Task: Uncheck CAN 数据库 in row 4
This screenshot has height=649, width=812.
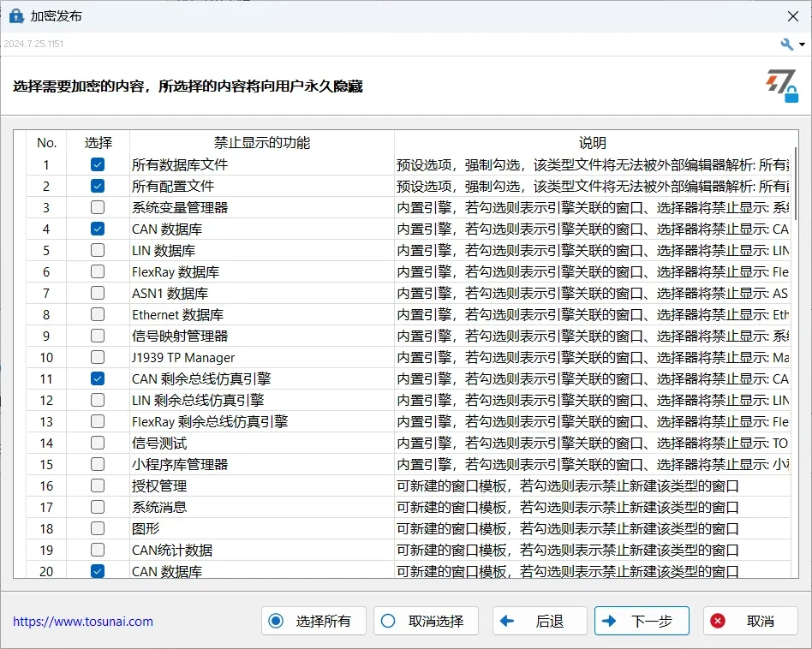Action: tap(98, 229)
